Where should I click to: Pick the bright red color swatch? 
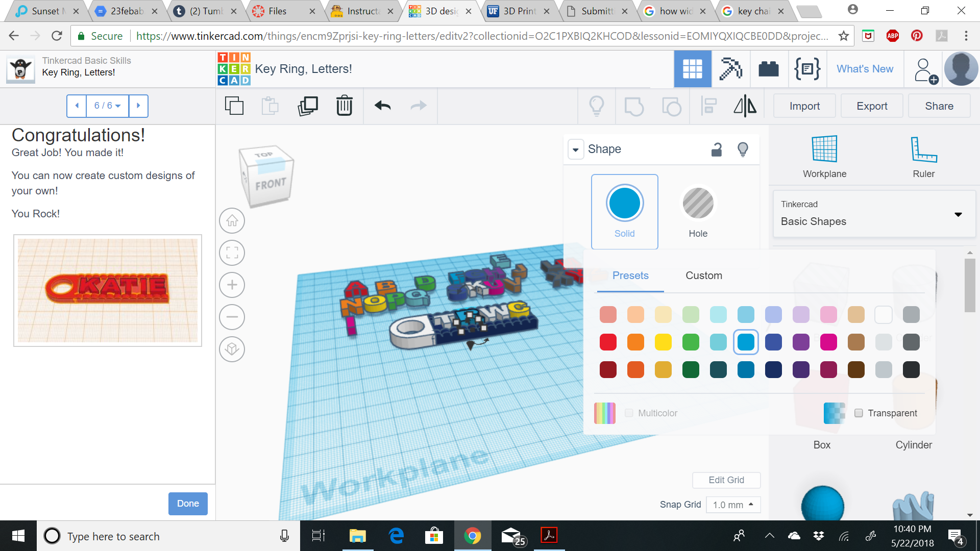[608, 342]
